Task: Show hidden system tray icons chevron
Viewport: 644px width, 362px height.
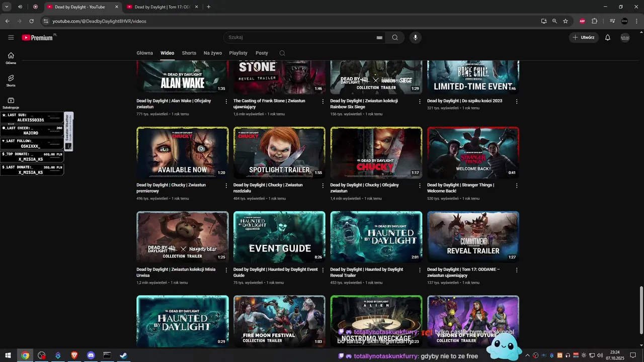Action: (x=527, y=355)
